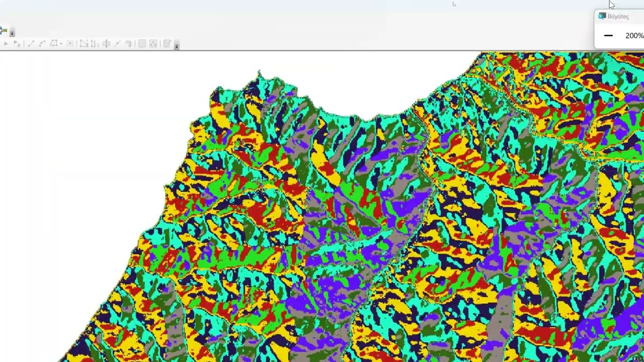Open the Create Features window button

click(x=168, y=44)
